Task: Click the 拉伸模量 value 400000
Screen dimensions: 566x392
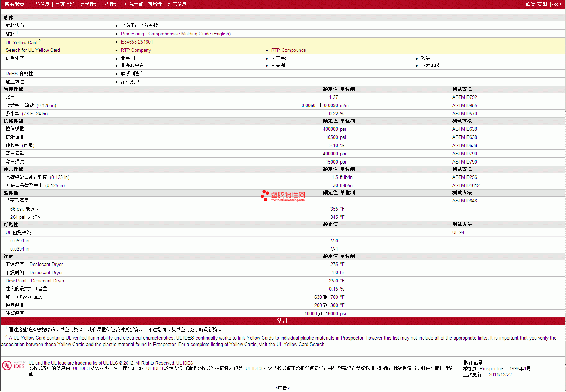Action: tap(330, 129)
